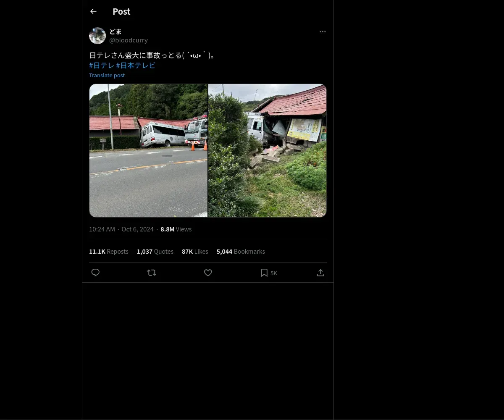View the 87K Likes count
The width and height of the screenshot is (504, 420).
pyautogui.click(x=195, y=251)
